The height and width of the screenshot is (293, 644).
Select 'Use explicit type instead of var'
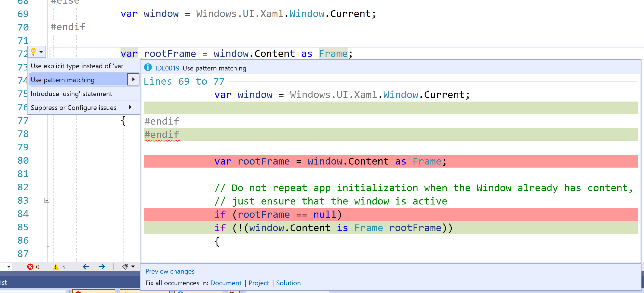coord(78,66)
